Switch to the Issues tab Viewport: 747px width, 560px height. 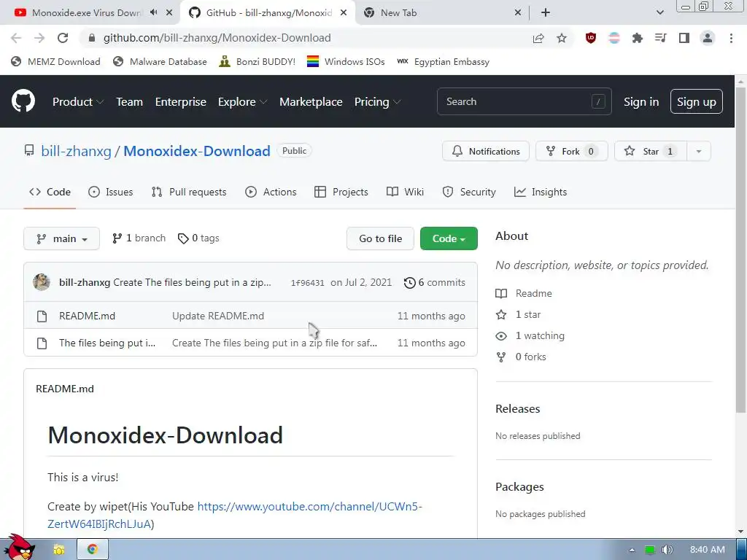(x=111, y=192)
